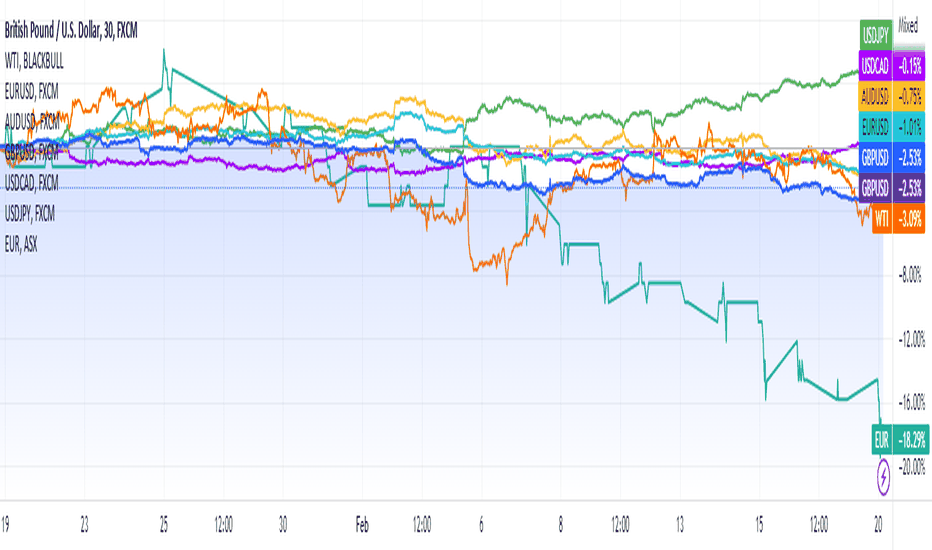Image resolution: width=932 pixels, height=550 pixels.
Task: Select the purple USDCAD axis label
Action: (892, 65)
